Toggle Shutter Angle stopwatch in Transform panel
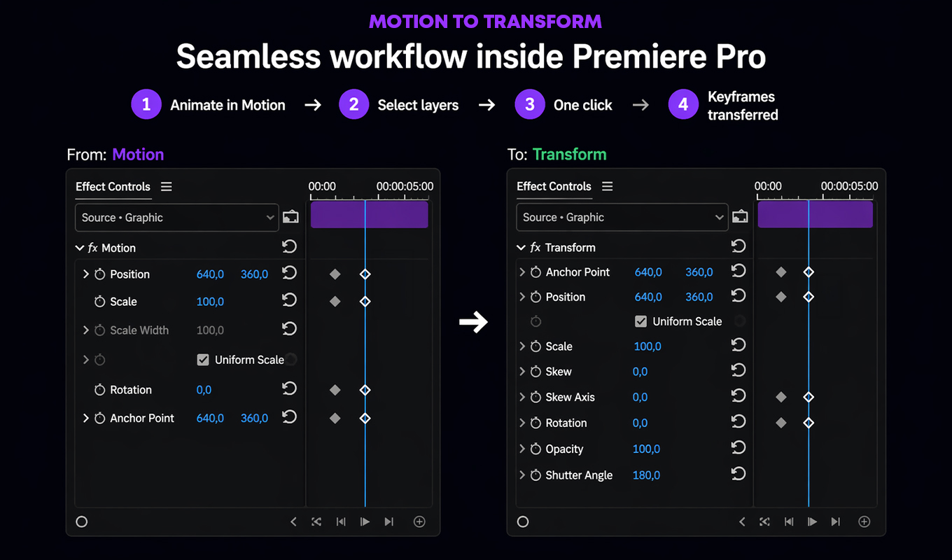The width and height of the screenshot is (952, 560). (535, 475)
